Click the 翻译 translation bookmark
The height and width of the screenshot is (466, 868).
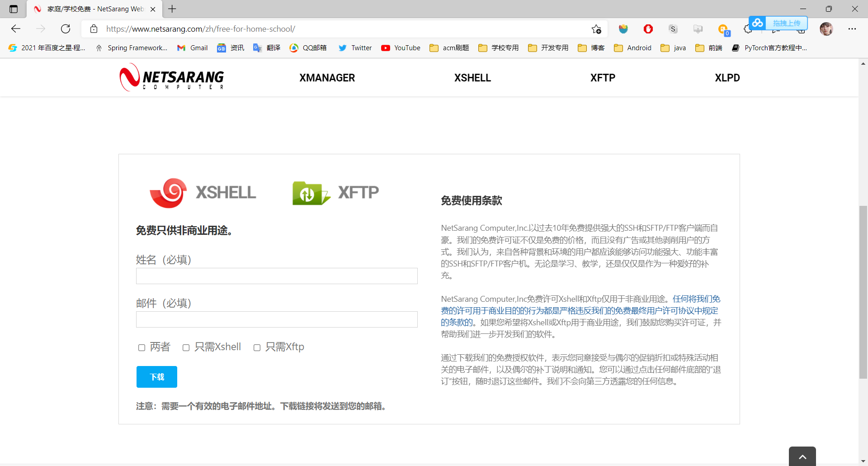pos(266,48)
